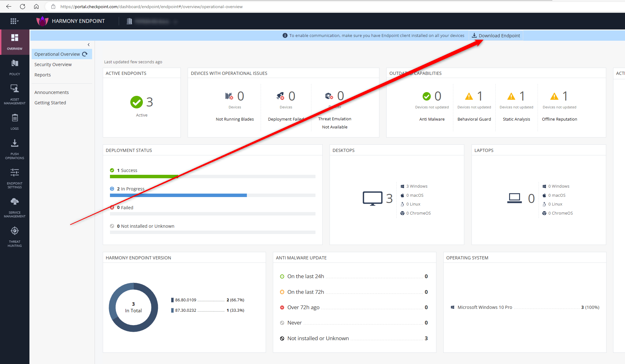The width and height of the screenshot is (625, 364).
Task: Switch to Security Overview page
Action: pyautogui.click(x=53, y=65)
